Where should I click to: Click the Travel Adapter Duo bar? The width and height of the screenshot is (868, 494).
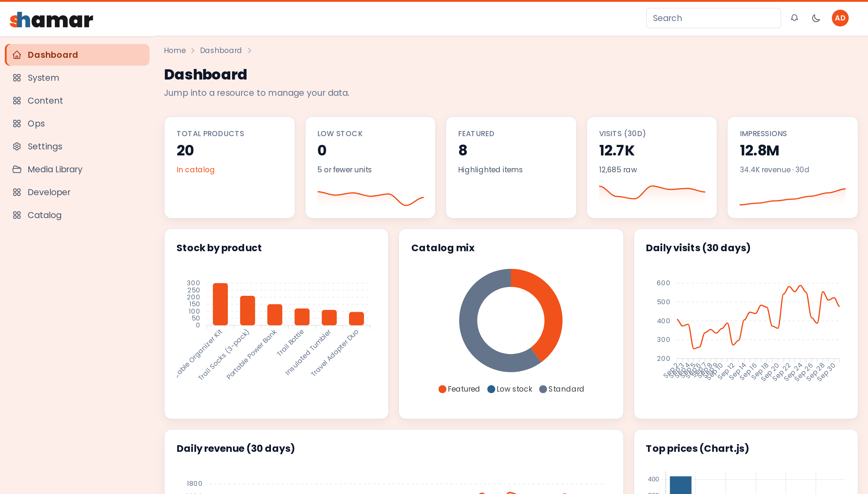click(356, 319)
